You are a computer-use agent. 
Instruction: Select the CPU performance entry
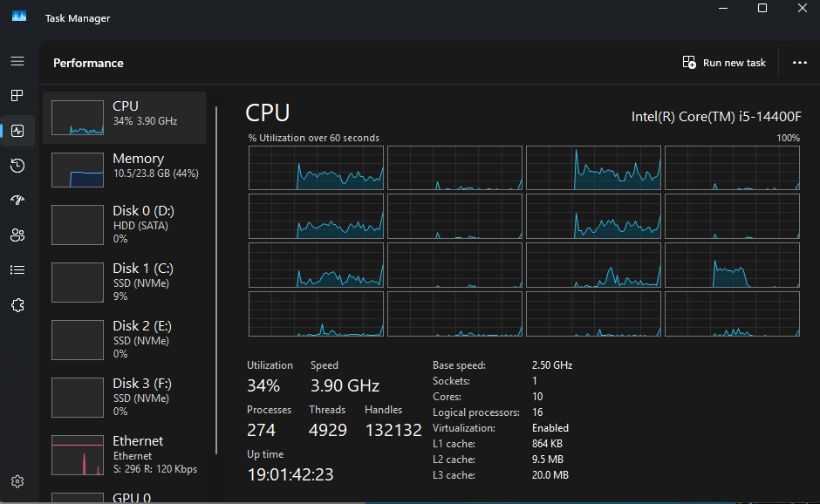tap(124, 117)
